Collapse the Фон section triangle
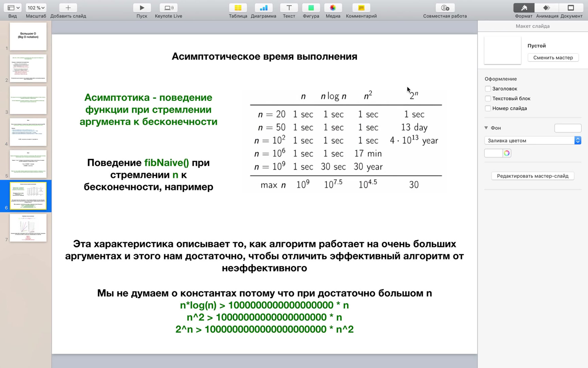Viewport: 588px width, 368px height. click(x=486, y=128)
